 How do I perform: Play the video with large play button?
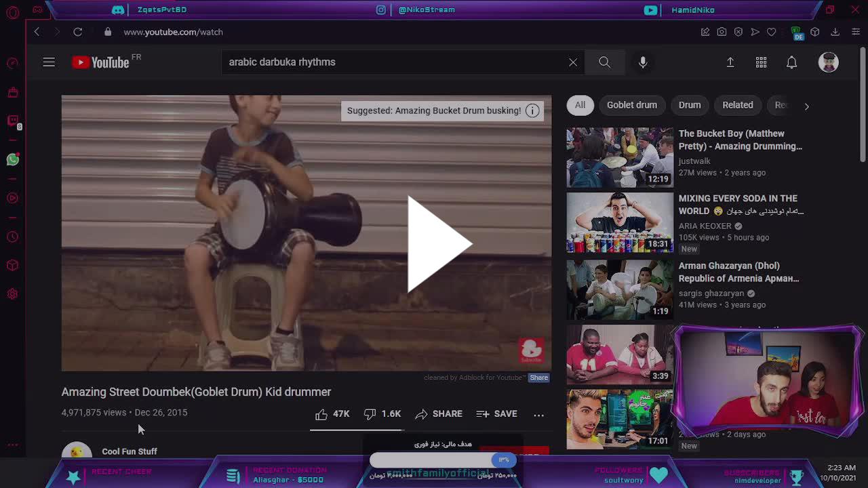439,244
